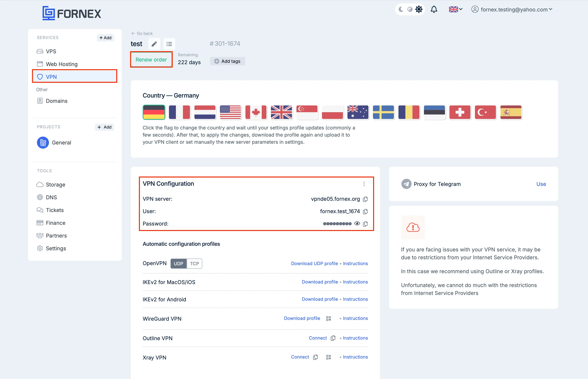
Task: Add a new project
Action: (104, 127)
